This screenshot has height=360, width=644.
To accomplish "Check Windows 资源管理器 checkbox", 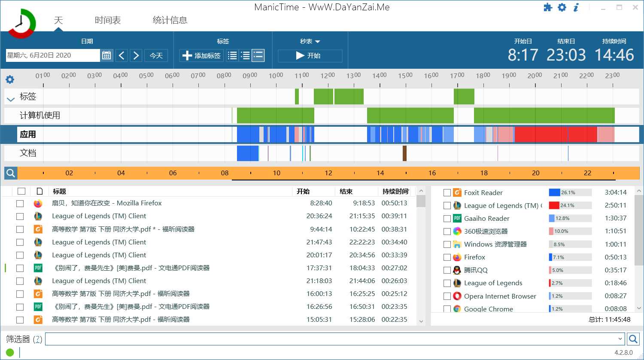I will coord(447,244).
